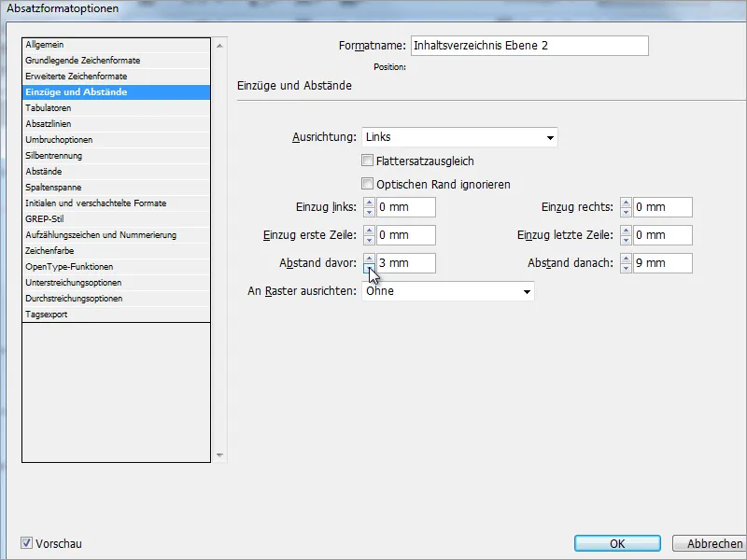The height and width of the screenshot is (560, 747).
Task: Select GREP-Stil category
Action: pyautogui.click(x=116, y=219)
